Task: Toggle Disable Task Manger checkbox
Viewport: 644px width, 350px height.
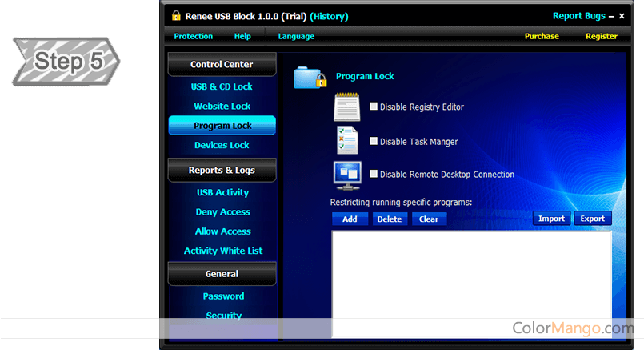Action: 374,141
